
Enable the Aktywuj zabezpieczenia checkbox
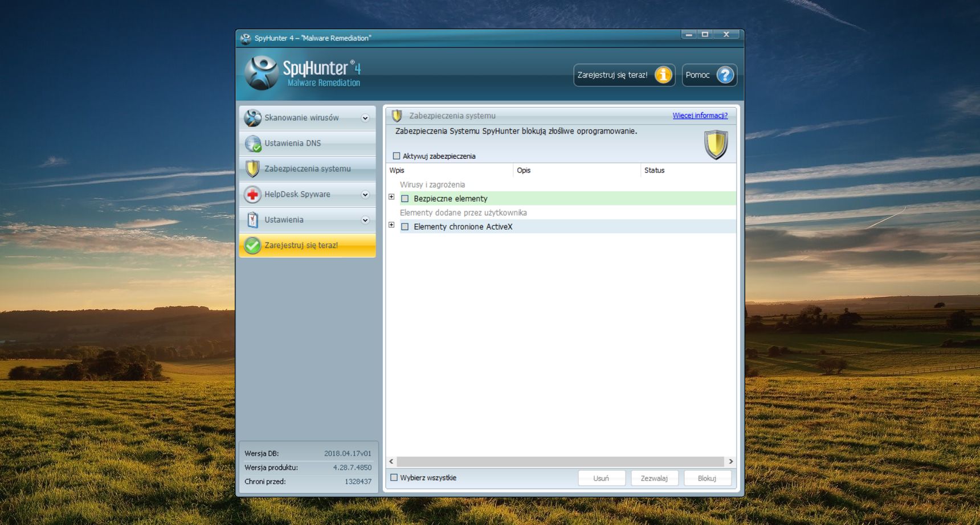point(397,156)
